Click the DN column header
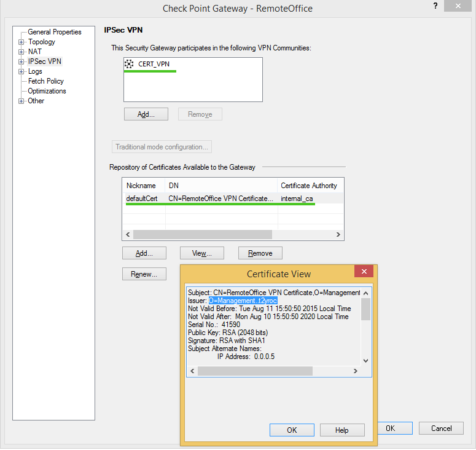The height and width of the screenshot is (450, 476). [221, 186]
